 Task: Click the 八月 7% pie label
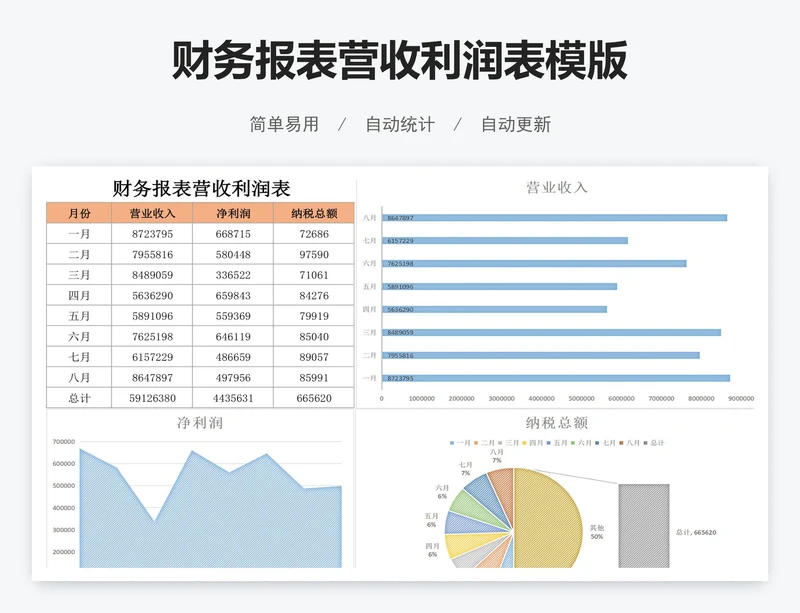(496, 456)
